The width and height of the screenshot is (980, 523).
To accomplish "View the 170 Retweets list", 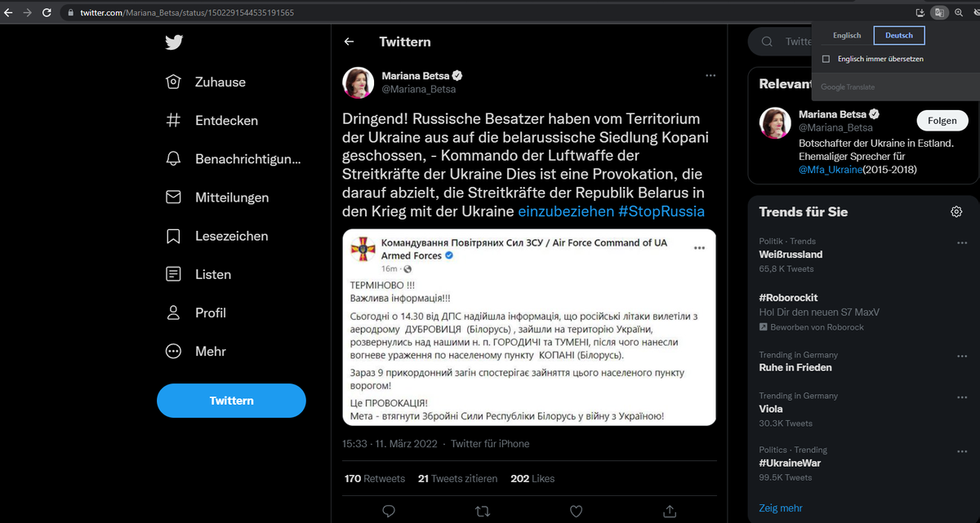I will coord(375,478).
